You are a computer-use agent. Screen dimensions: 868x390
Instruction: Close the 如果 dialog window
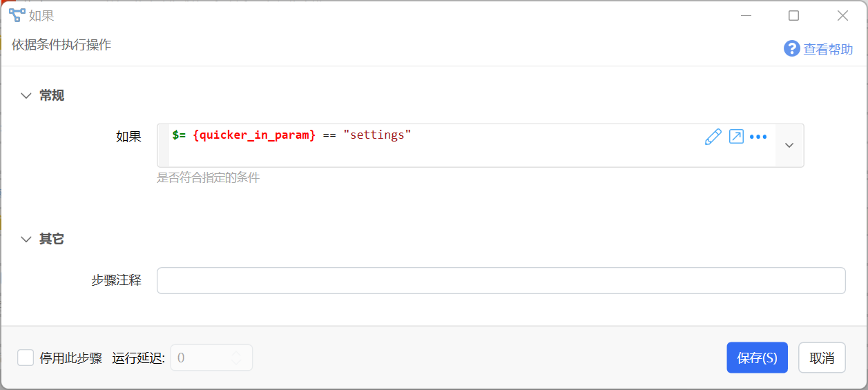coord(842,15)
